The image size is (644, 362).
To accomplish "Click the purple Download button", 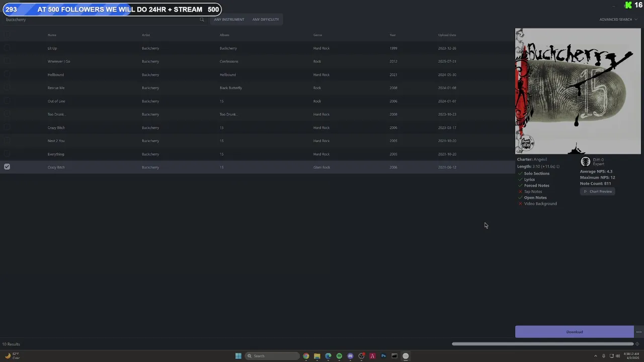I will tap(574, 332).
